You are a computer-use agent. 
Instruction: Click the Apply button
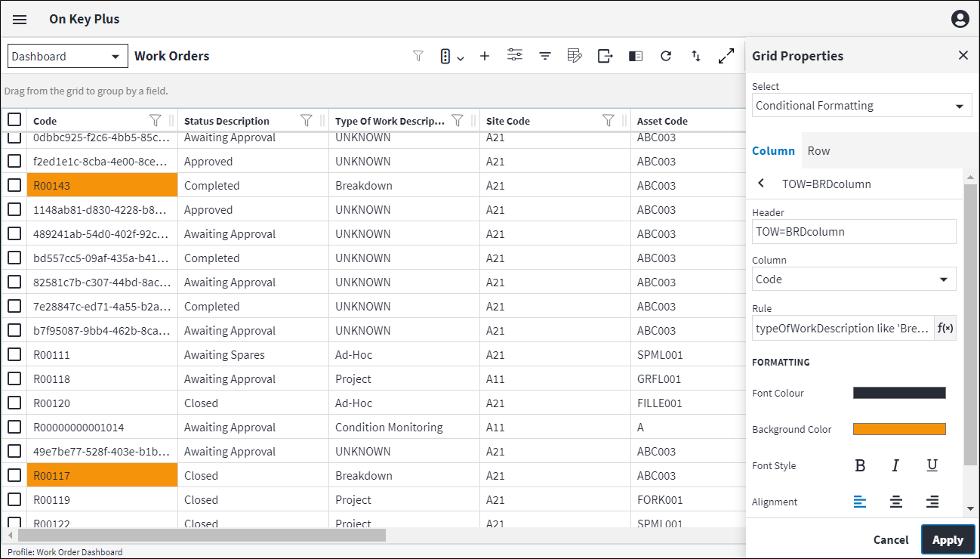click(948, 539)
